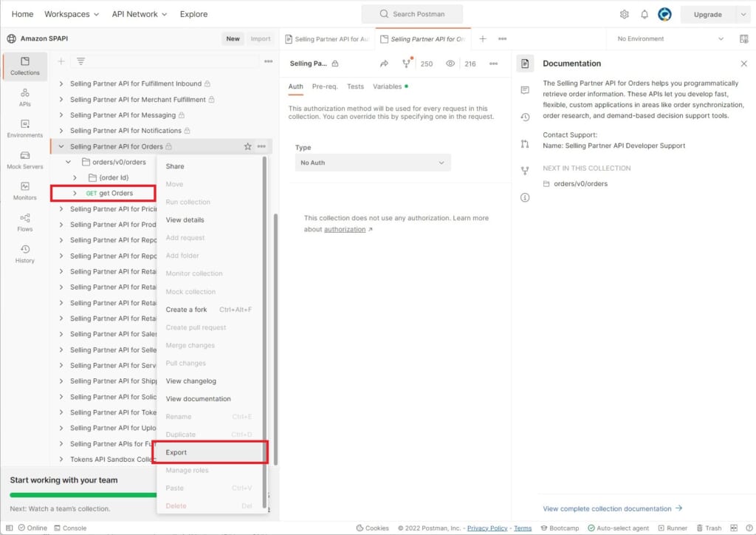Switch to the Pre-req. tab

coord(325,86)
